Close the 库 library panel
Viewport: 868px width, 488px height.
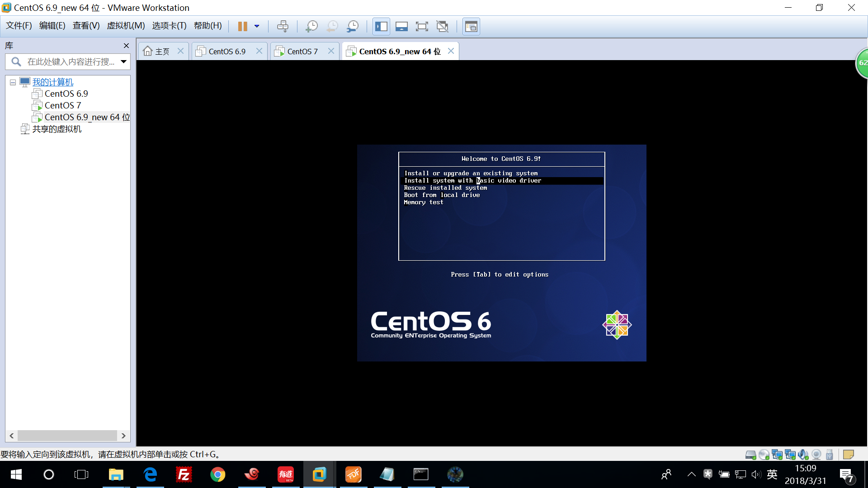coord(126,46)
